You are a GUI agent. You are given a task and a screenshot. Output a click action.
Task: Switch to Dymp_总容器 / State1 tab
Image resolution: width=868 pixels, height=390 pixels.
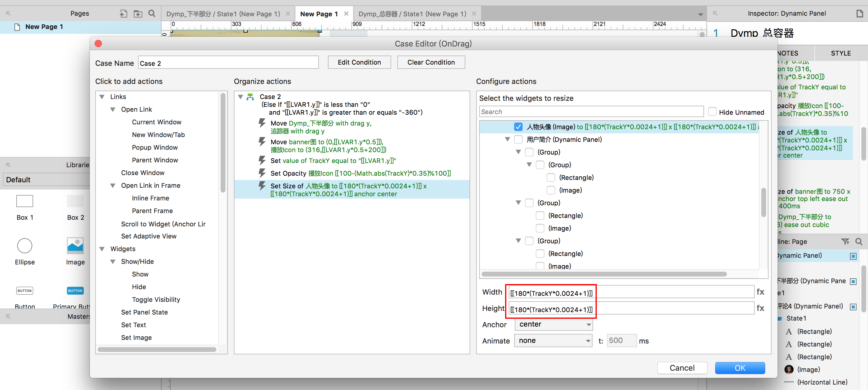[x=412, y=14]
